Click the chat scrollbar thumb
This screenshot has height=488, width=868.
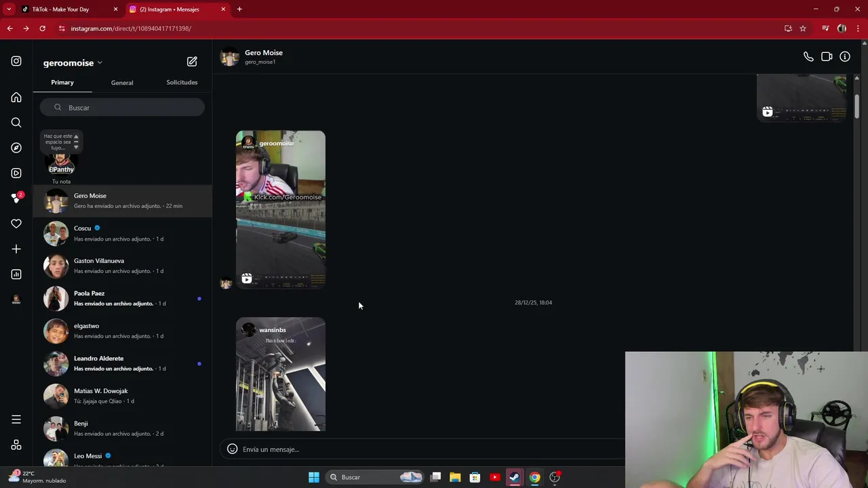click(x=856, y=106)
